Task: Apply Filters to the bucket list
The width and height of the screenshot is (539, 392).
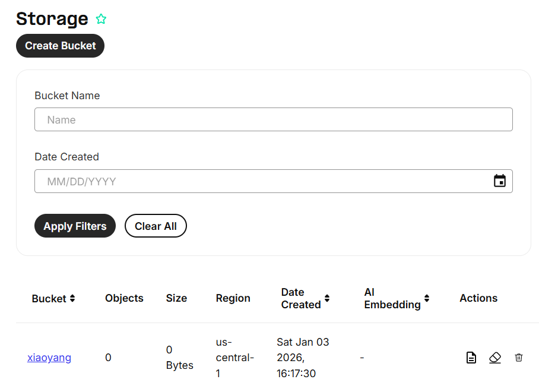Action: 75,226
